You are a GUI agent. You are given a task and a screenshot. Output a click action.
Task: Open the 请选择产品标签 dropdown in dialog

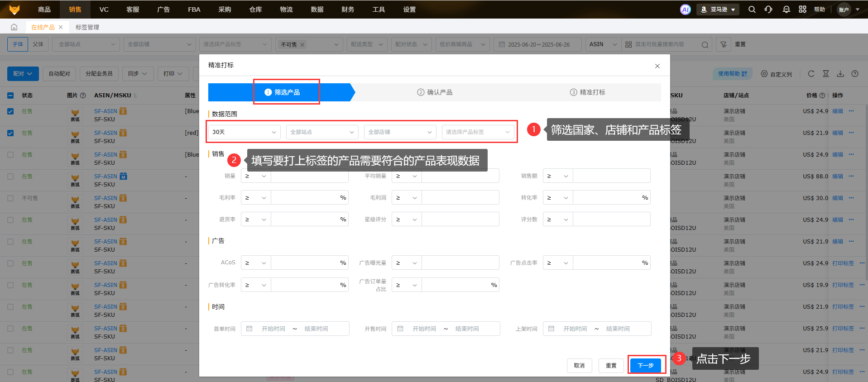[478, 132]
